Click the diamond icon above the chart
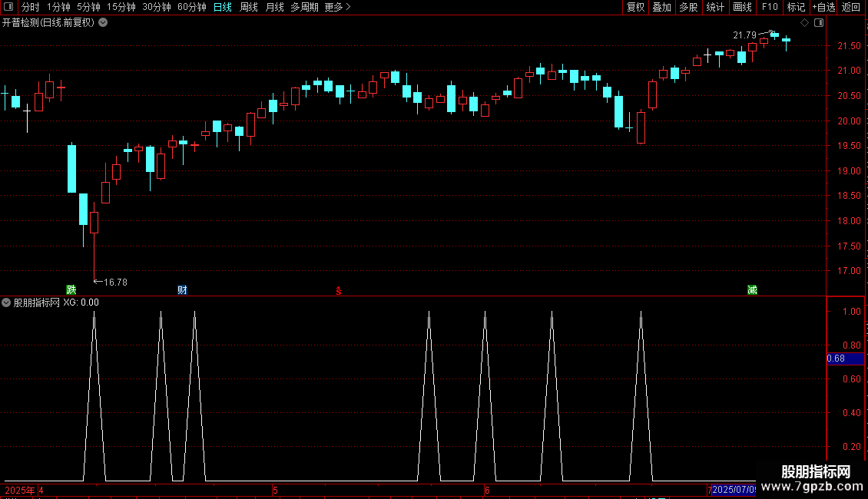Screen dimensions: 868x499 click(804, 23)
